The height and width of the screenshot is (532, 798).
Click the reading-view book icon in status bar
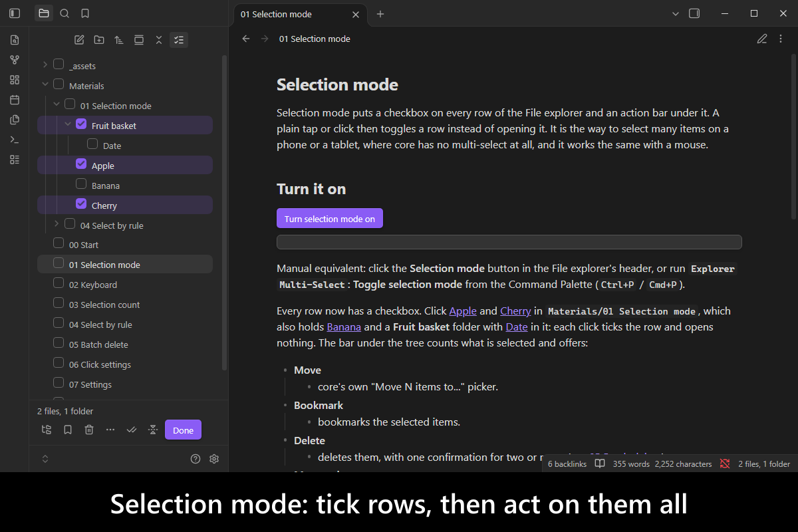(x=600, y=464)
